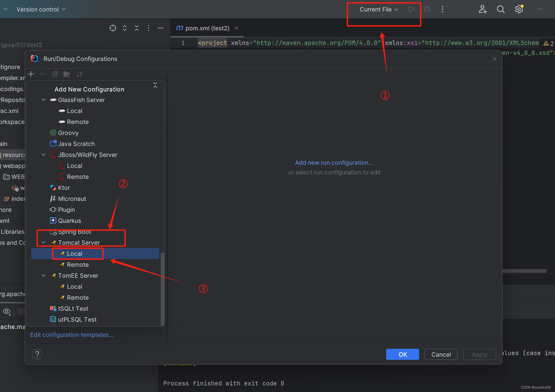Close the Run/Debug Configurations dialog
Viewport: 555px width, 392px height.
point(495,59)
